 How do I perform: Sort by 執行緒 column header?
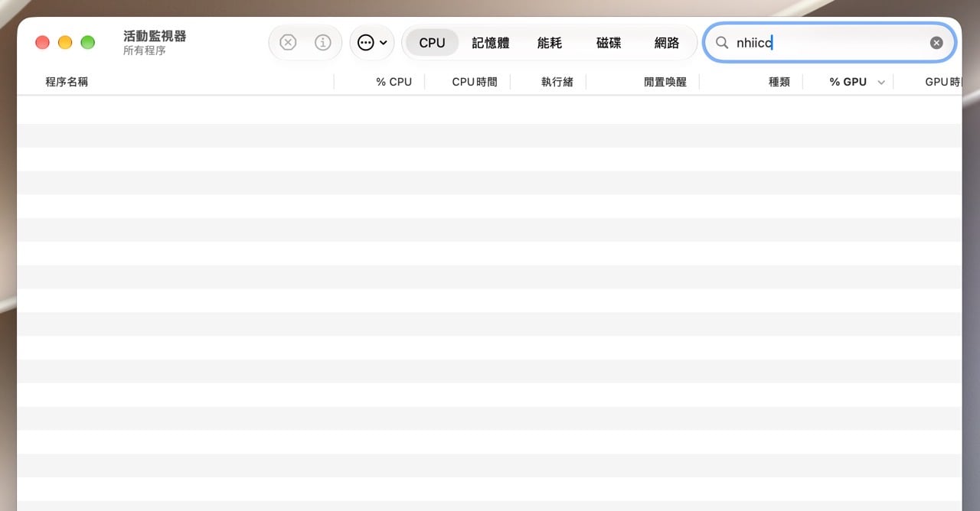pos(557,82)
